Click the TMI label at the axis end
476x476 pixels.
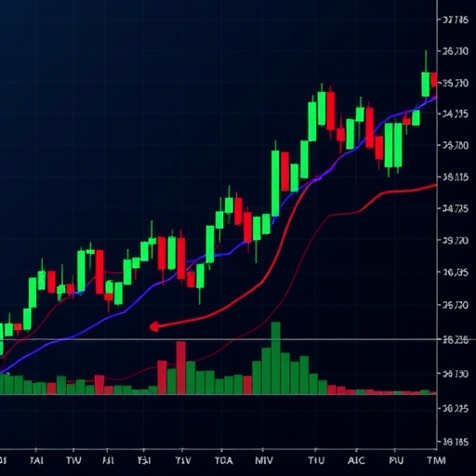click(436, 460)
